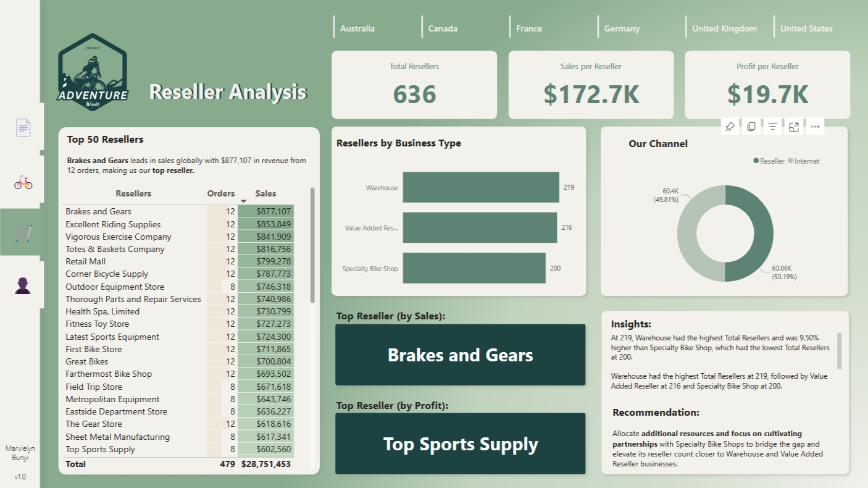This screenshot has height=488, width=868.
Task: Select the Great Bikes row
Action: [179, 361]
